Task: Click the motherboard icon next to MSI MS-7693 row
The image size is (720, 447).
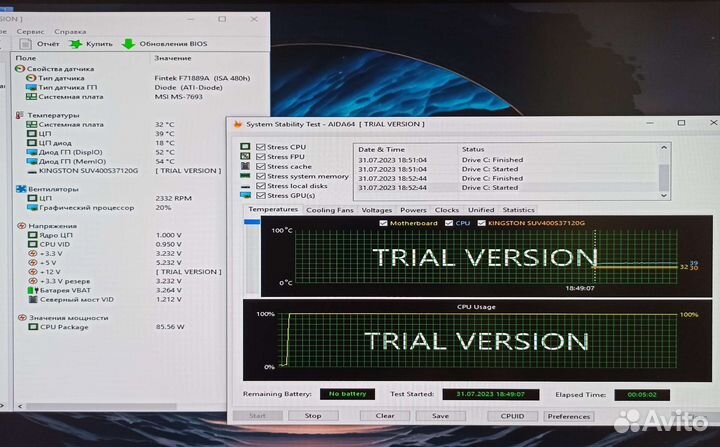Action: pyautogui.click(x=31, y=96)
